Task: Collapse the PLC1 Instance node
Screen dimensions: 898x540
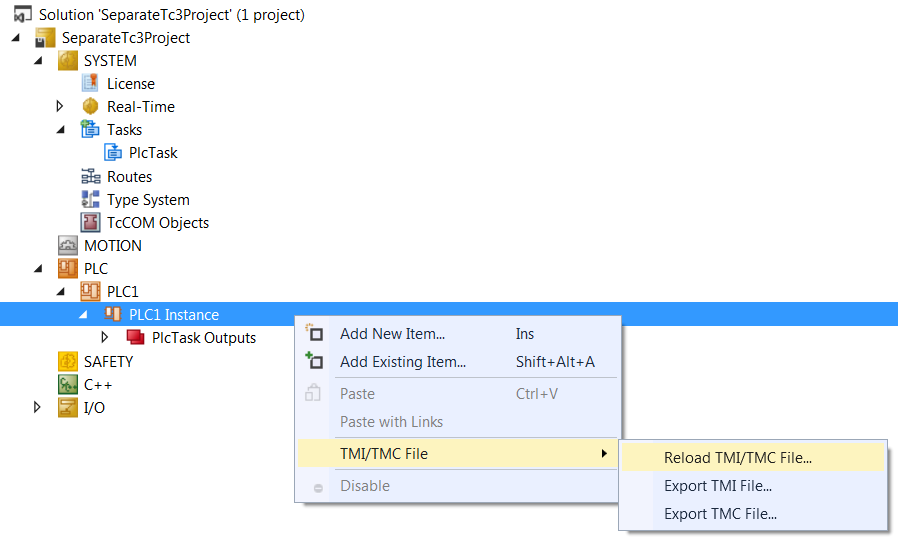Action: (84, 314)
